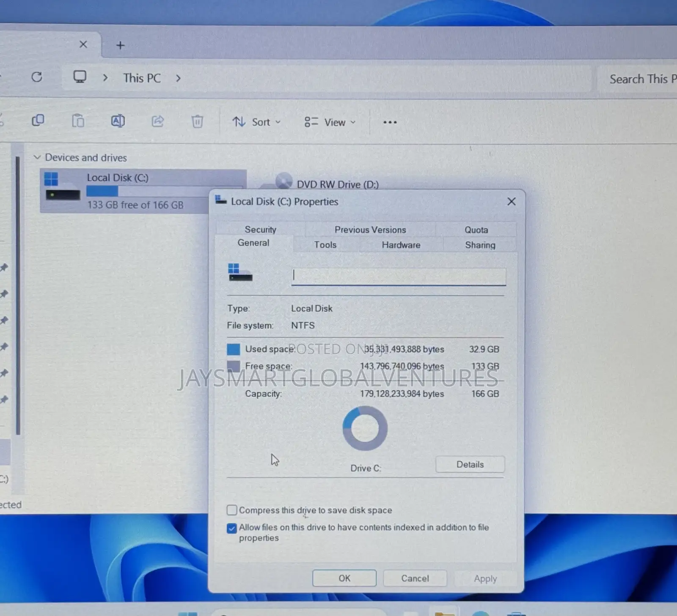The width and height of the screenshot is (677, 616).
Task: Click the Rename icon in toolbar
Action: point(118,121)
